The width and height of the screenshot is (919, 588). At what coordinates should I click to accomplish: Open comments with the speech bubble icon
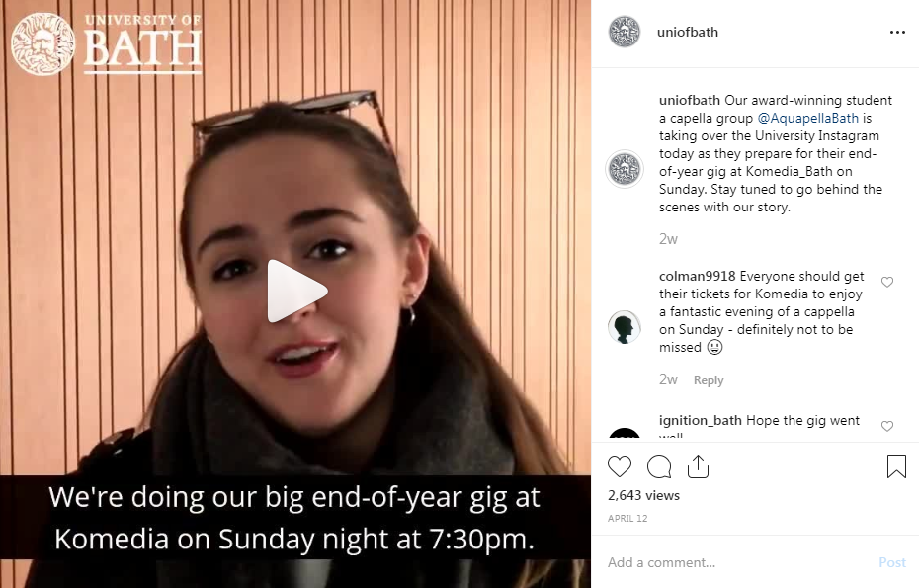659,466
